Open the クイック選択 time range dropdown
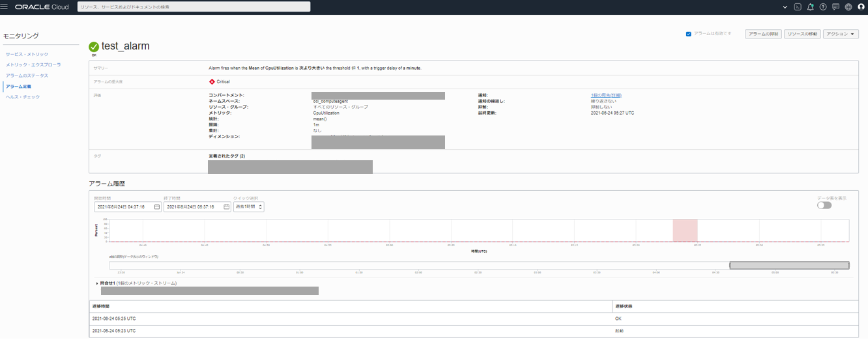This screenshot has height=340, width=868. click(x=248, y=206)
